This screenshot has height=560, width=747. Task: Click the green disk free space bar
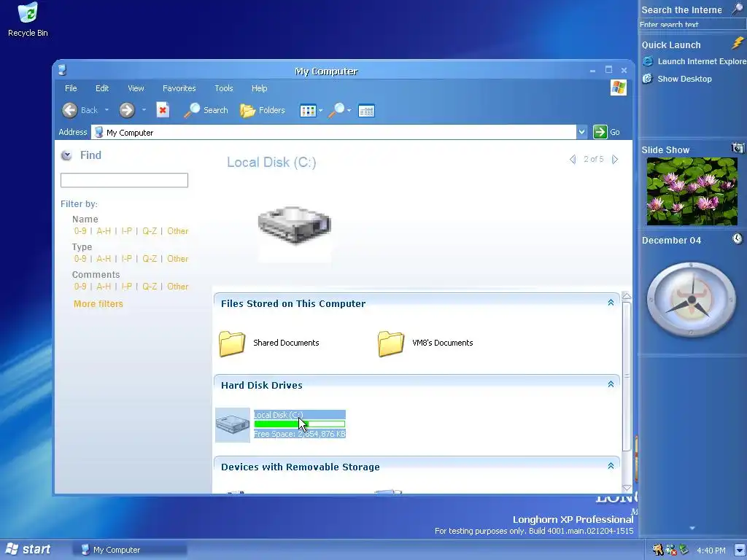299,424
